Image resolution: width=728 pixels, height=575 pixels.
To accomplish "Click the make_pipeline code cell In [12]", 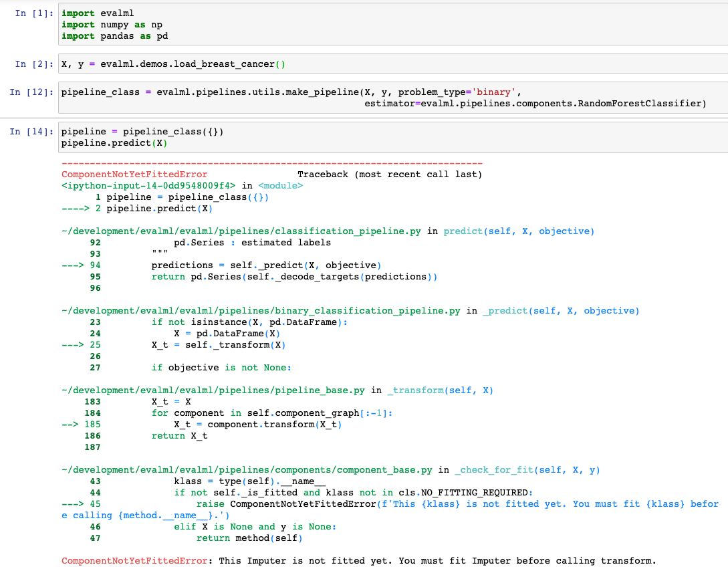I will click(393, 98).
